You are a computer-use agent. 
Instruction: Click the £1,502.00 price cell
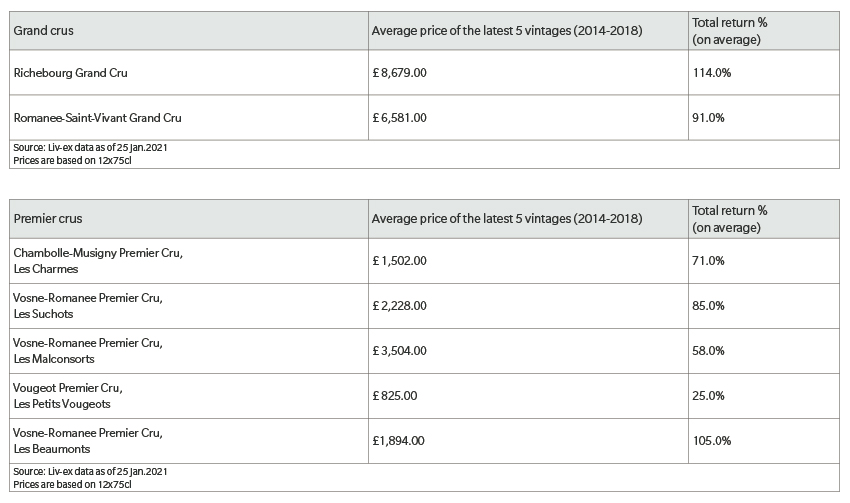click(x=528, y=261)
